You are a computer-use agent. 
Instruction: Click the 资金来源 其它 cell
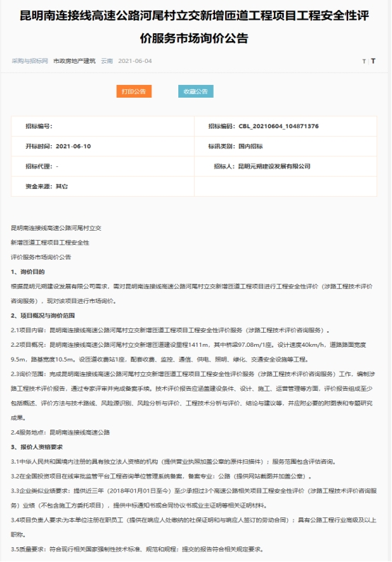(103, 186)
